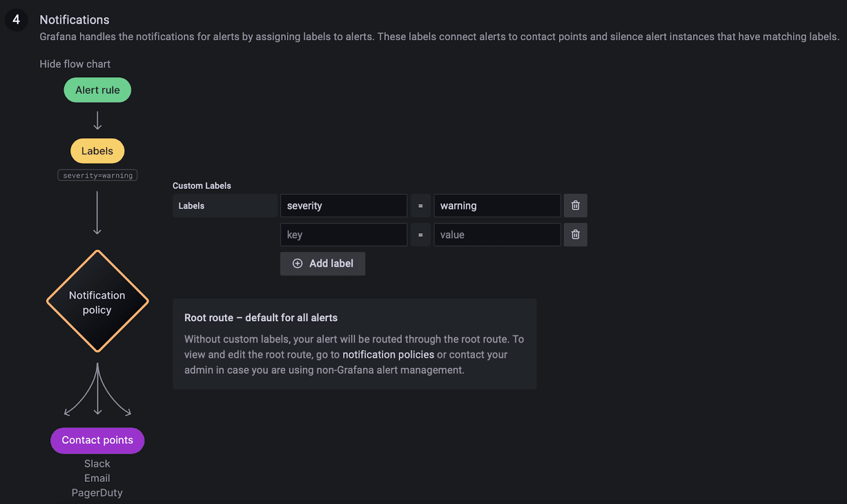847x504 pixels.
Task: Click the Email contact point text
Action: 97,478
